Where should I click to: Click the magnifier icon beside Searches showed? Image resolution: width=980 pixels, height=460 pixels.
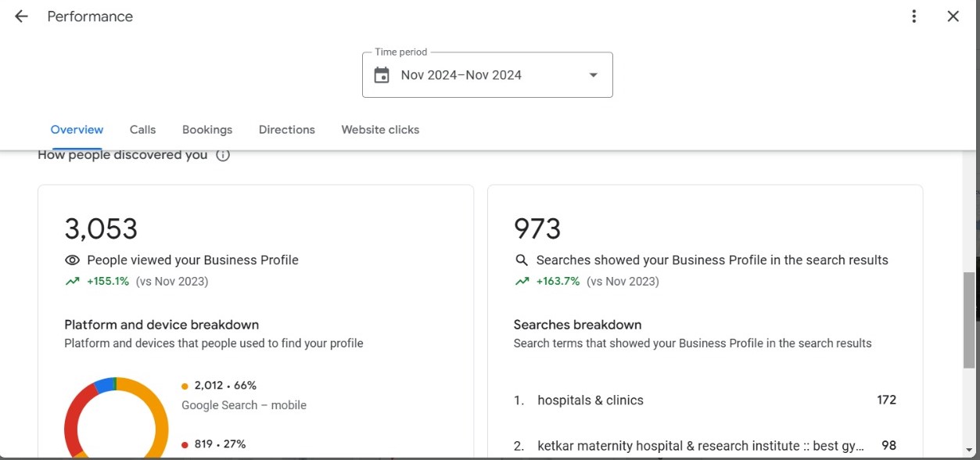[x=522, y=261]
